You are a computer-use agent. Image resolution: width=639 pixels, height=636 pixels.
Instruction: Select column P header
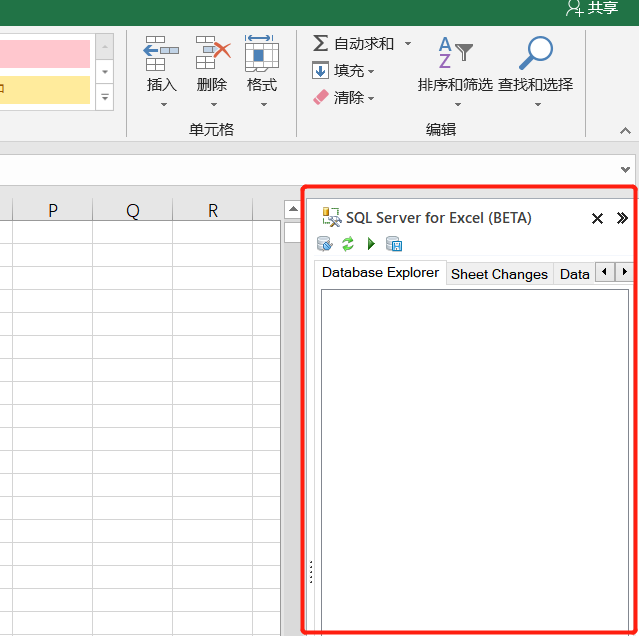53,210
